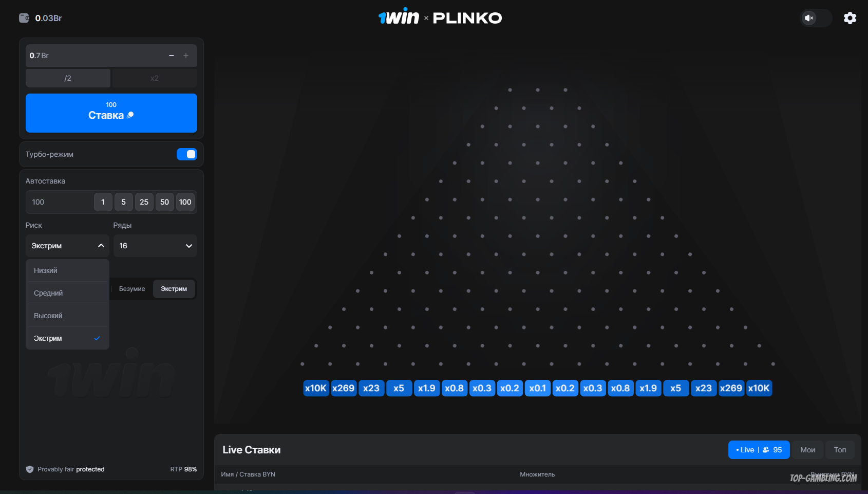Toggle the muted sound speaker icon

click(x=809, y=18)
